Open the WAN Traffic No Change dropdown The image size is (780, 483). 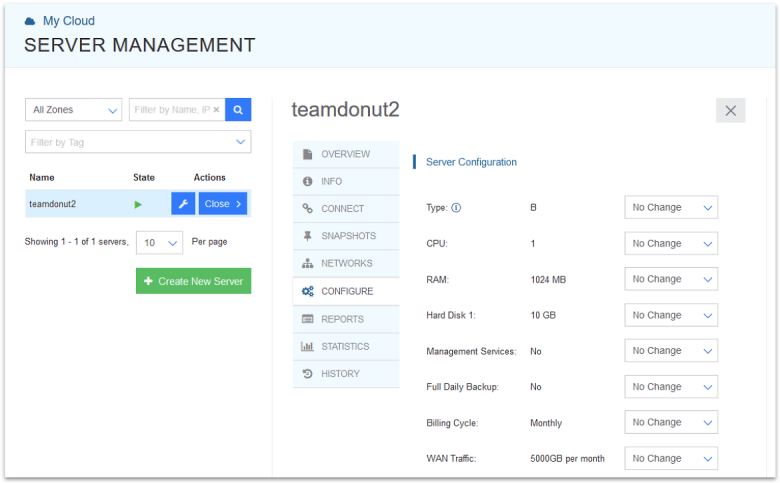(671, 458)
